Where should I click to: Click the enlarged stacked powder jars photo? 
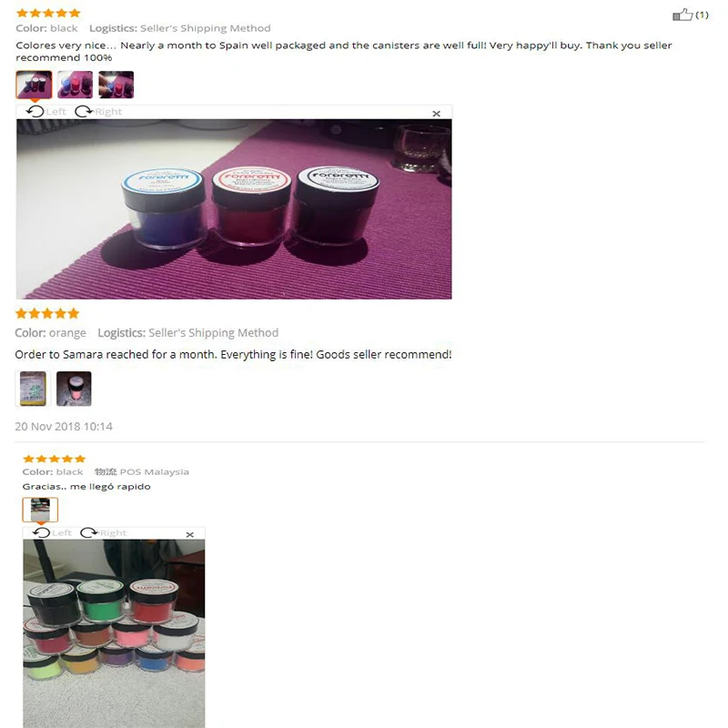(114, 633)
